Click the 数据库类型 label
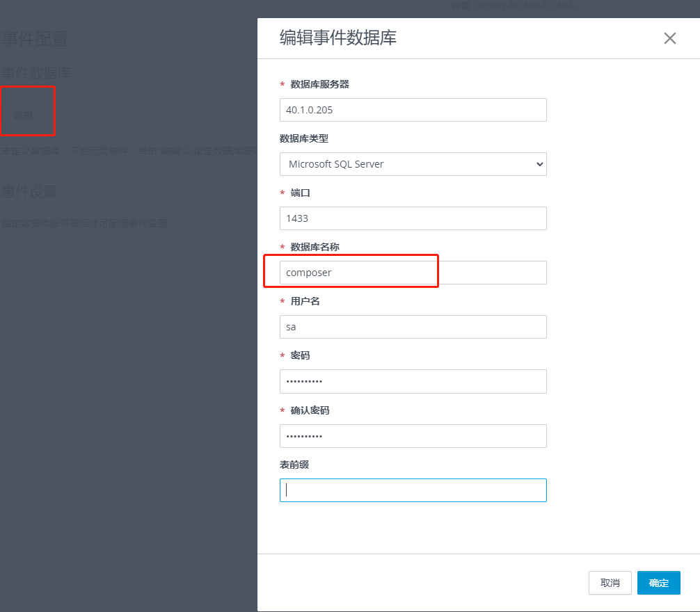This screenshot has height=612, width=700. pyautogui.click(x=303, y=138)
